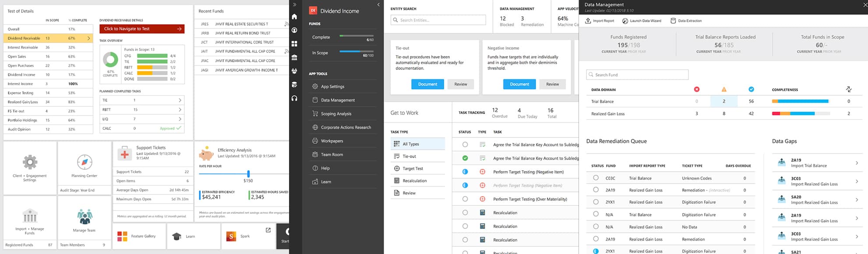Click the feed icon on JRES fund row
The image size is (868, 254).
pyautogui.click(x=286, y=24)
